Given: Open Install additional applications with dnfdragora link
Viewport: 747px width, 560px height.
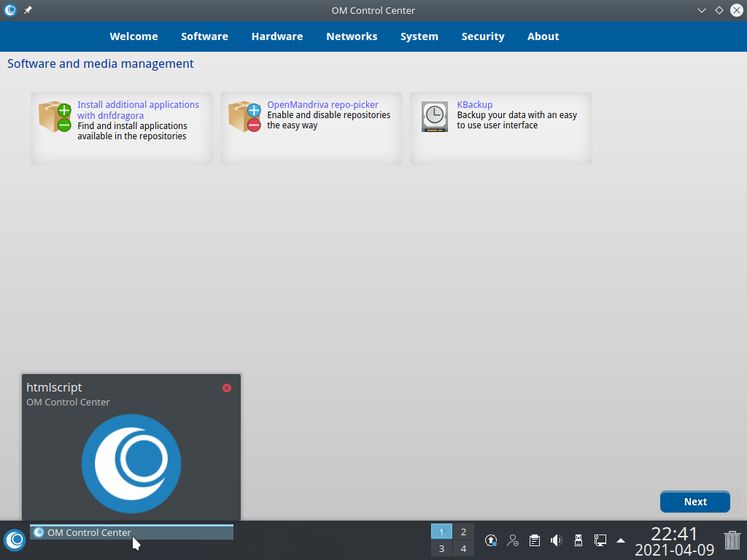Looking at the screenshot, I should 138,110.
